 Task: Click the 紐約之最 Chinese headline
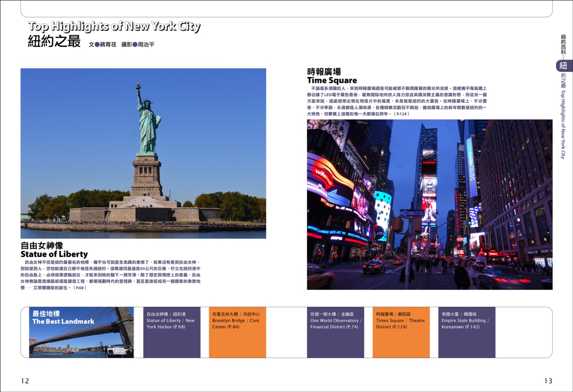[54, 41]
